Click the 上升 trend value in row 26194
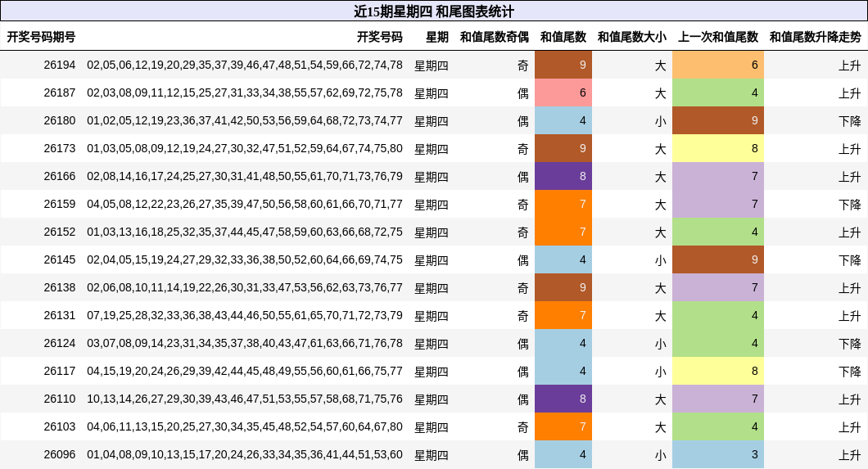This screenshot has height=469, width=868. coord(850,65)
